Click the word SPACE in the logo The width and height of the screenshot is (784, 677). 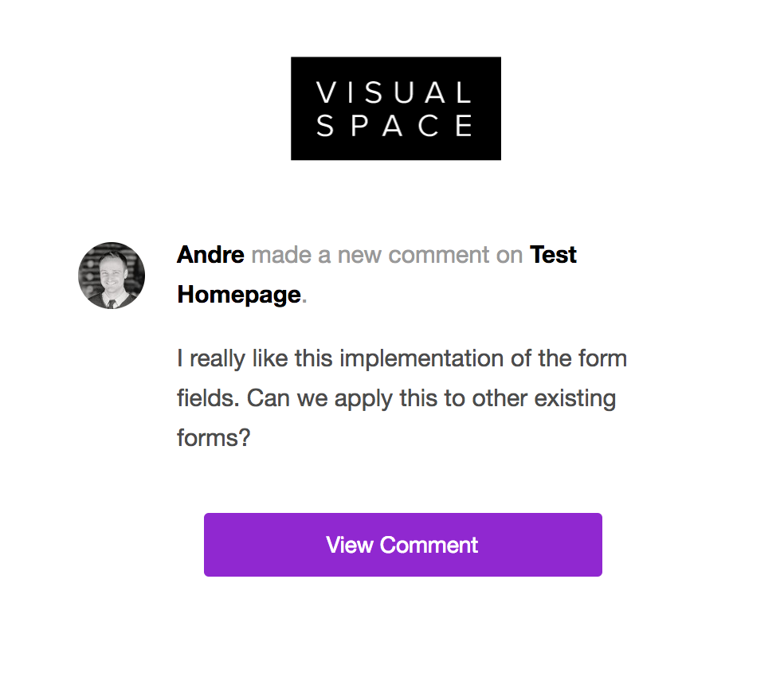[395, 126]
